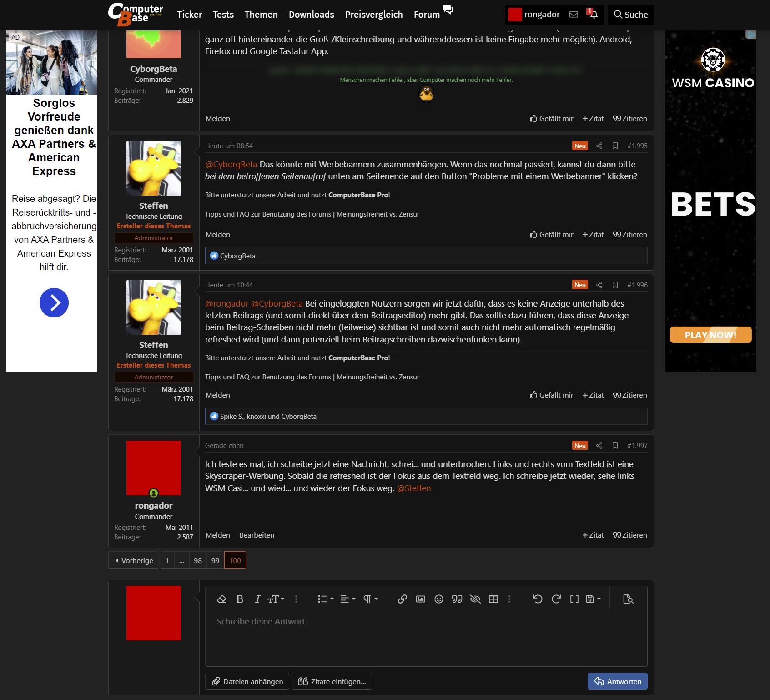Screen dimensions: 770x700
Task: Open more text options in the editor toolbar
Action: point(296,599)
